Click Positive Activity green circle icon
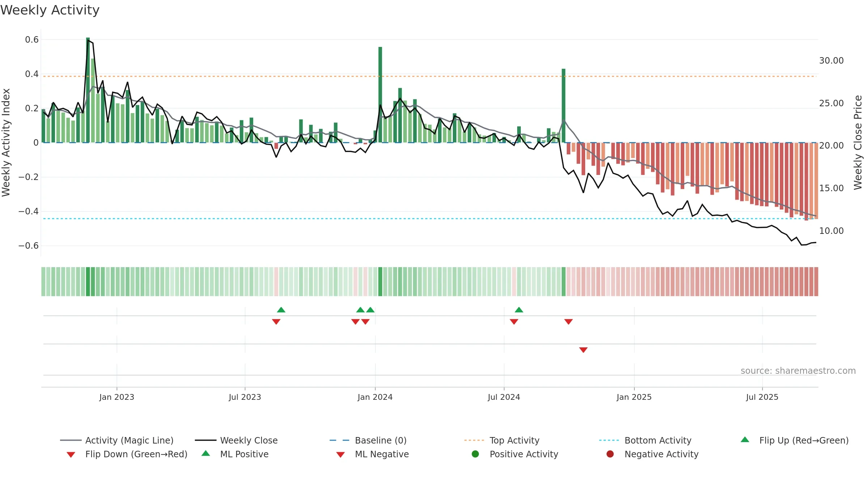 click(475, 454)
